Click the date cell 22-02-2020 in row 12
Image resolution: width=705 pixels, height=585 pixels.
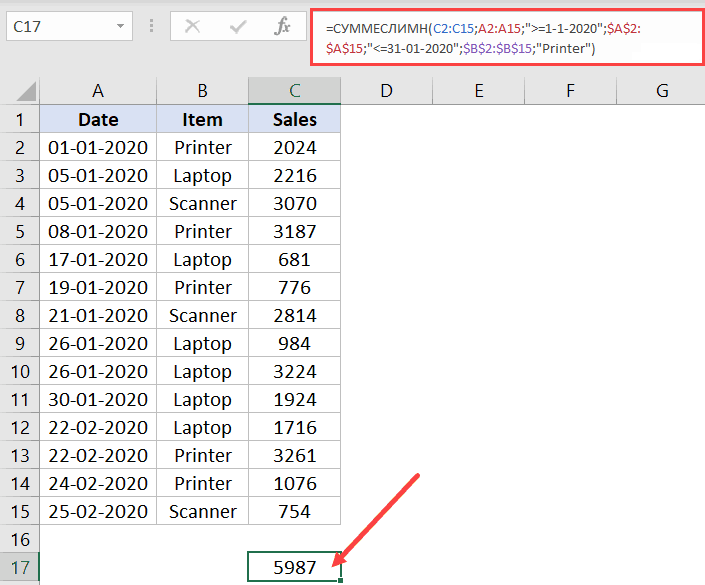pyautogui.click(x=98, y=427)
